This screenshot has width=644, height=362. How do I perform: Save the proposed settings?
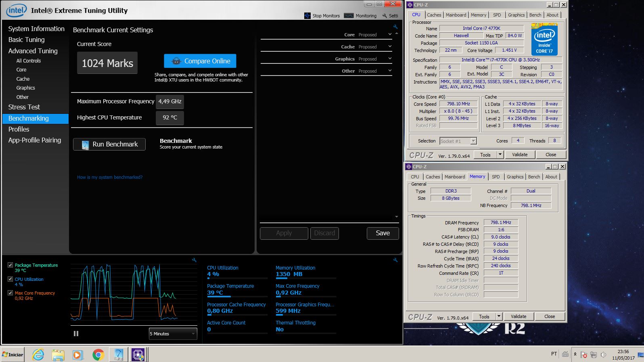[x=383, y=233]
